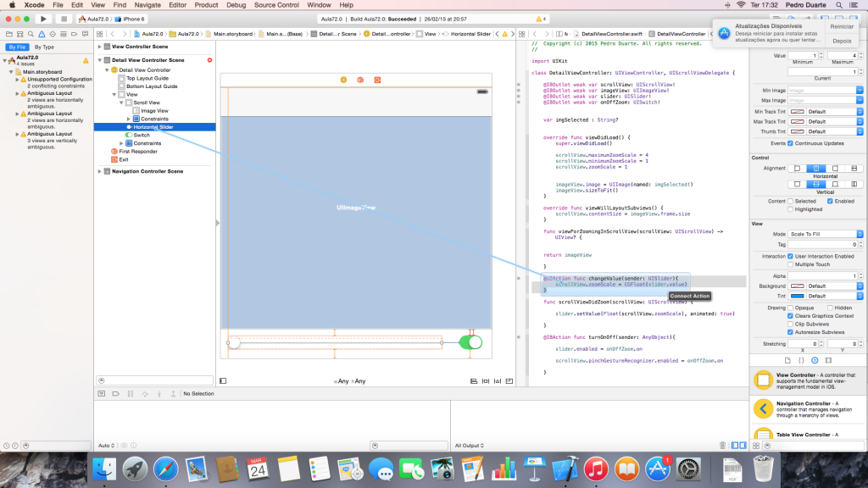
Task: Click Depois to postpone the update
Action: (841, 40)
